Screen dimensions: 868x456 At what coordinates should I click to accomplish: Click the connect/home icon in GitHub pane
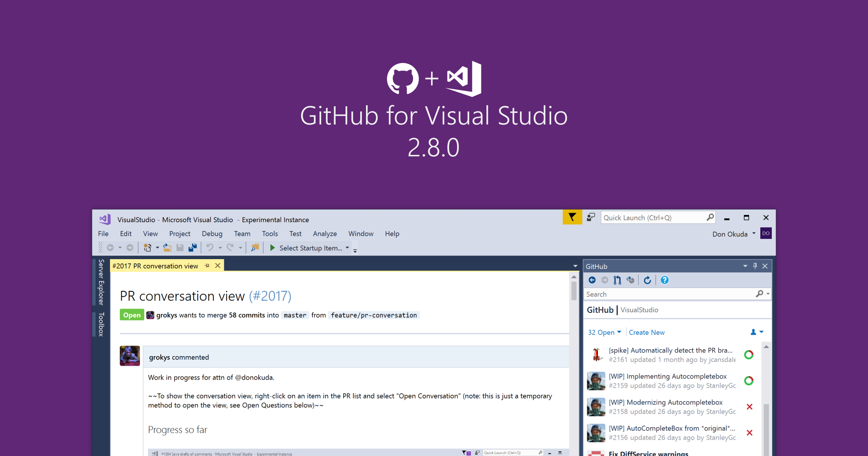(630, 280)
